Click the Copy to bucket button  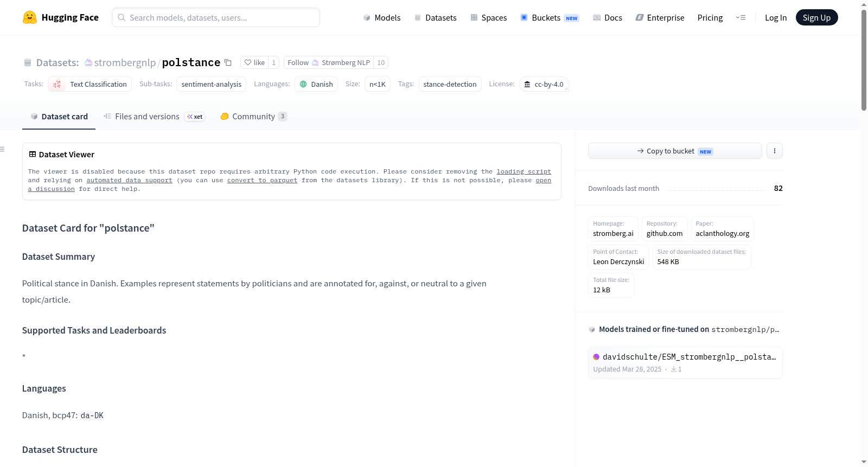coord(675,151)
